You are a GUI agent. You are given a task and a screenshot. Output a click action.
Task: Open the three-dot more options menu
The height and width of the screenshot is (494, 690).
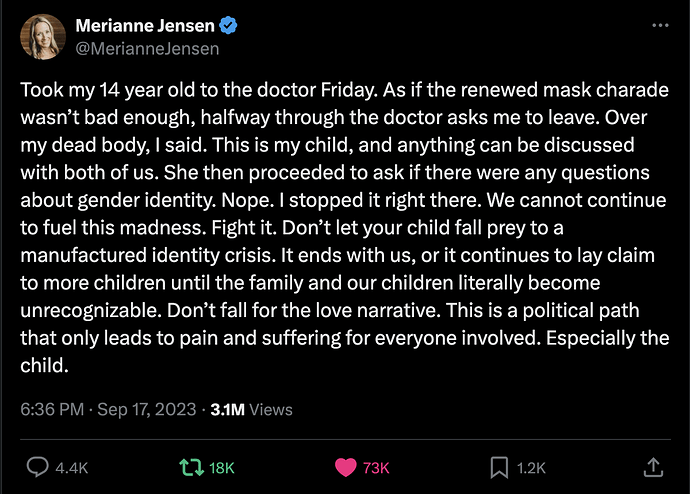(659, 26)
